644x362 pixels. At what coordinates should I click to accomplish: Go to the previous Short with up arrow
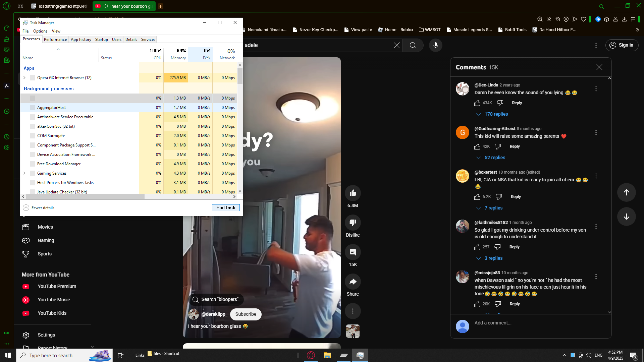tap(626, 192)
